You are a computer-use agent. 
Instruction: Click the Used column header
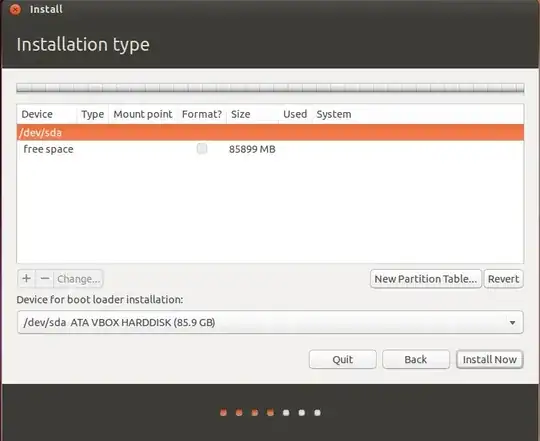(x=295, y=114)
